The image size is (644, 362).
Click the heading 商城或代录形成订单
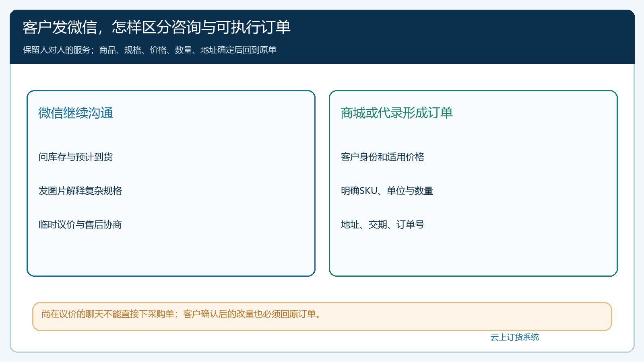pos(396,113)
